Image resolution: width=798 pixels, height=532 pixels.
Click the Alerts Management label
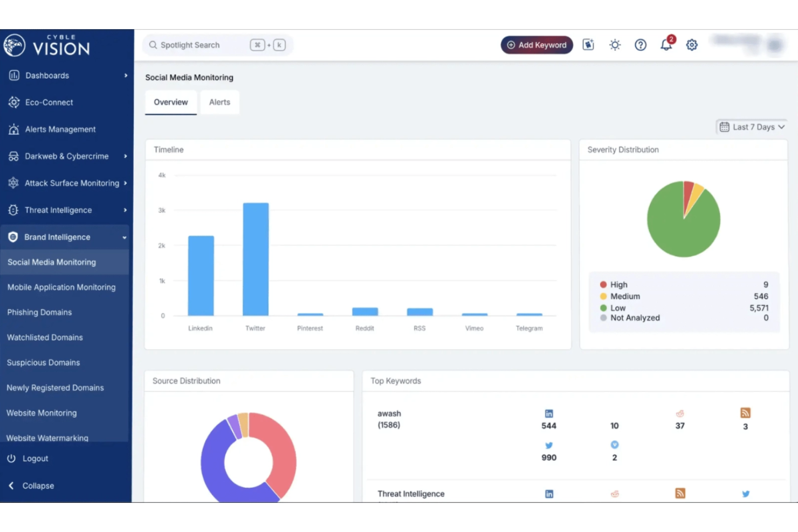click(60, 129)
